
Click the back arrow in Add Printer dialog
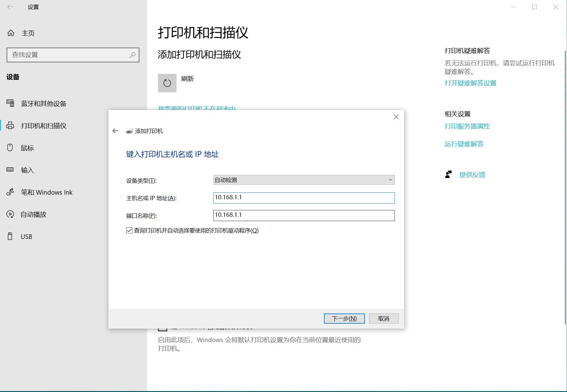coord(115,131)
